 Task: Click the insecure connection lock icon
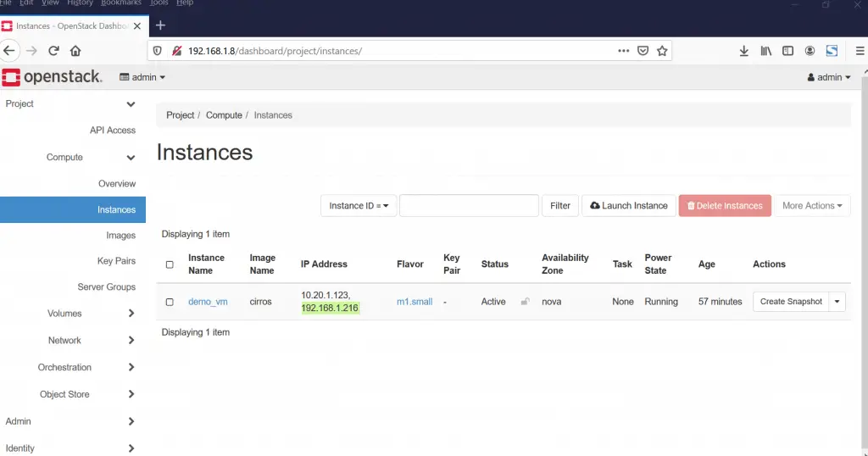click(177, 51)
